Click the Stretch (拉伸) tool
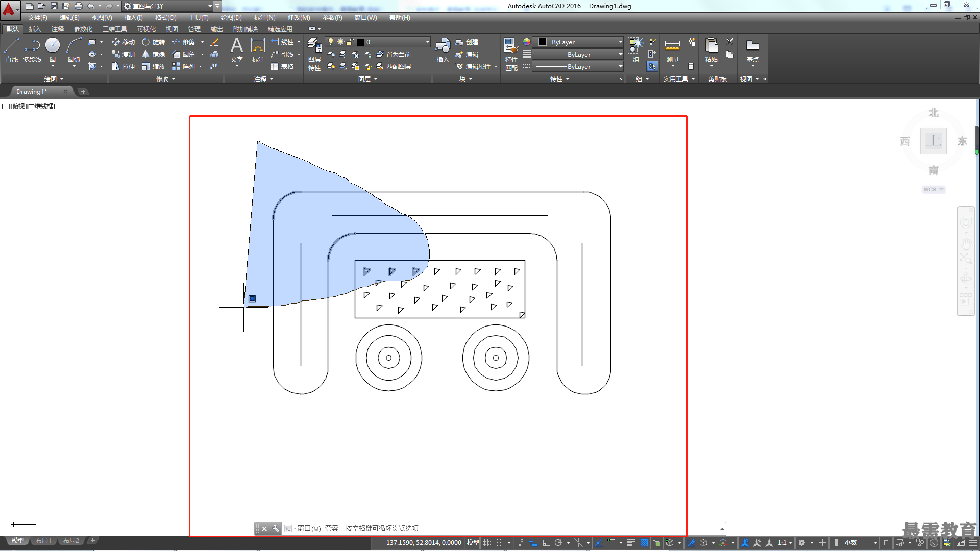 (123, 66)
